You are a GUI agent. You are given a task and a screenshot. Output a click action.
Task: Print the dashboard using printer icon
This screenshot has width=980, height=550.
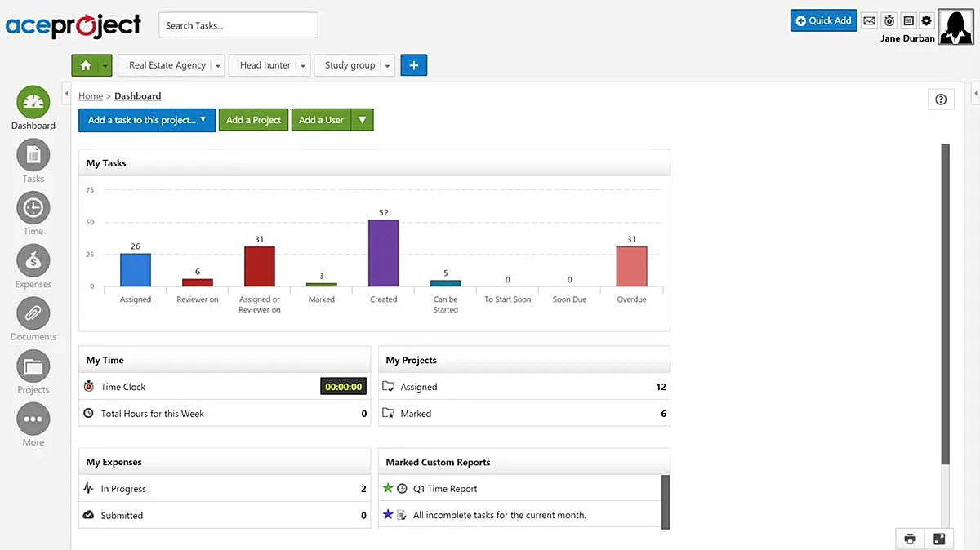click(x=910, y=539)
